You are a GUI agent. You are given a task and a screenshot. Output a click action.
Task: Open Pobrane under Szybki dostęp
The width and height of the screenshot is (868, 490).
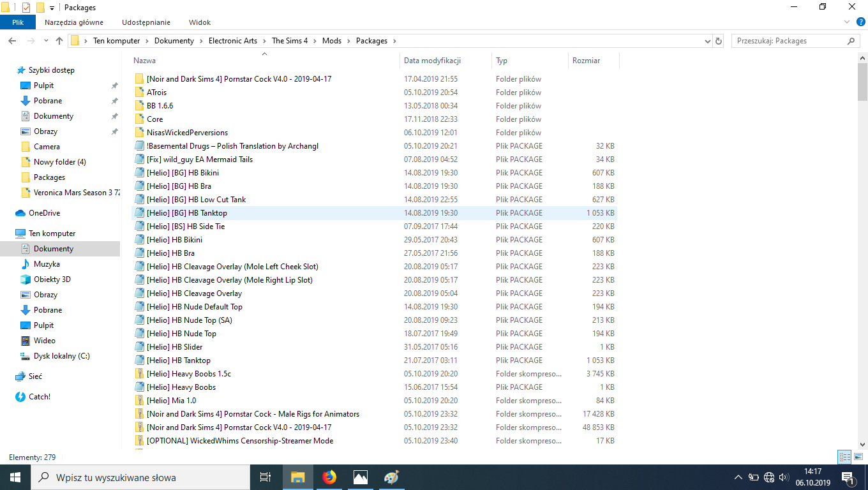click(48, 101)
